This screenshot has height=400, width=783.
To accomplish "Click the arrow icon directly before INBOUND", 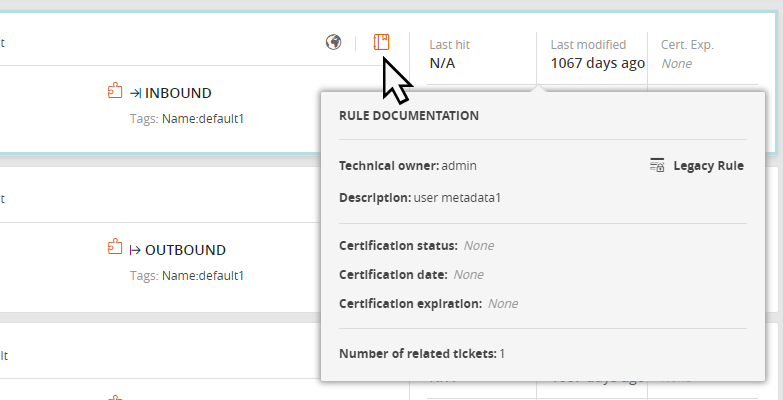I will tap(135, 93).
